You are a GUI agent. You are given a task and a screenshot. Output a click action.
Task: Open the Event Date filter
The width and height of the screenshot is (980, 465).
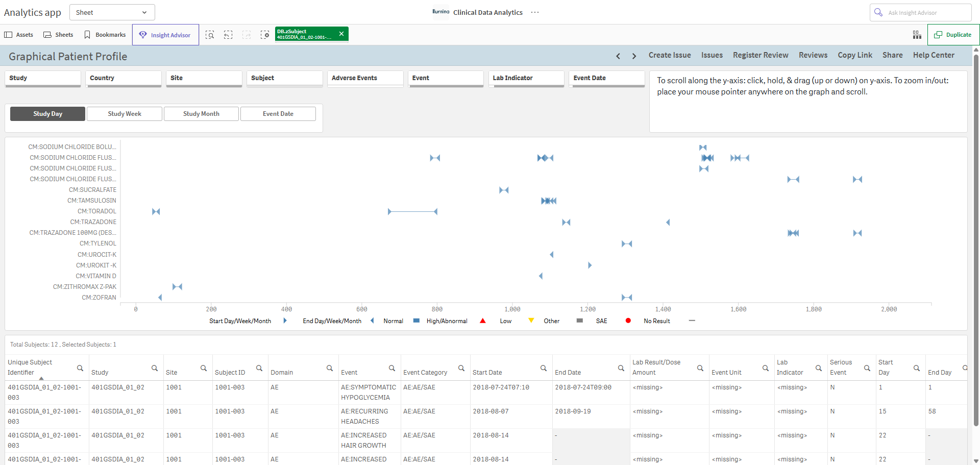tap(607, 78)
